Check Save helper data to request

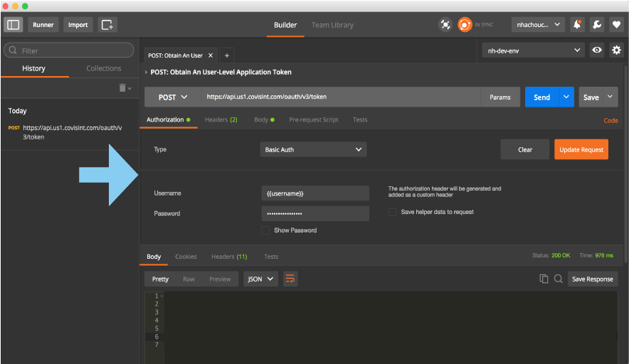tap(393, 212)
